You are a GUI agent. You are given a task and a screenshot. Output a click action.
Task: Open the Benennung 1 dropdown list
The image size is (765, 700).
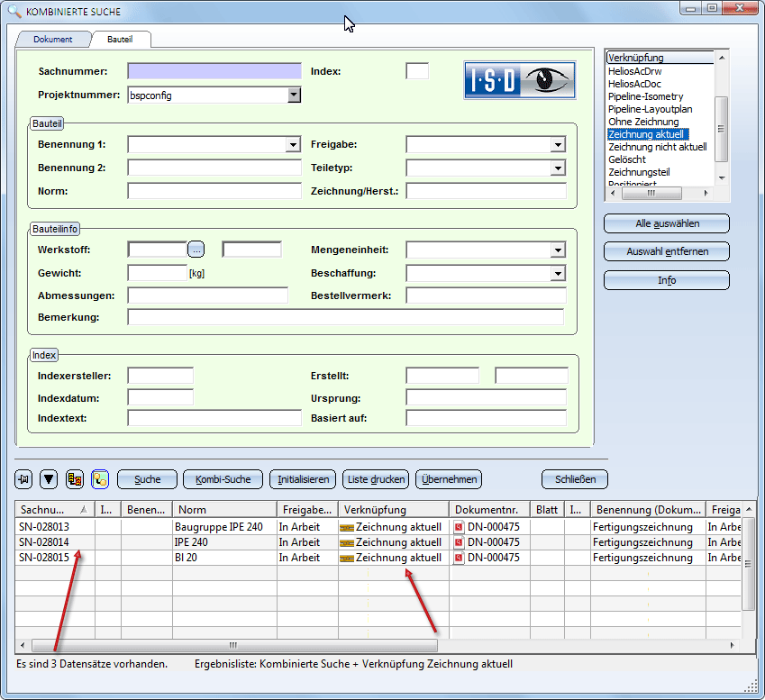coord(293,144)
